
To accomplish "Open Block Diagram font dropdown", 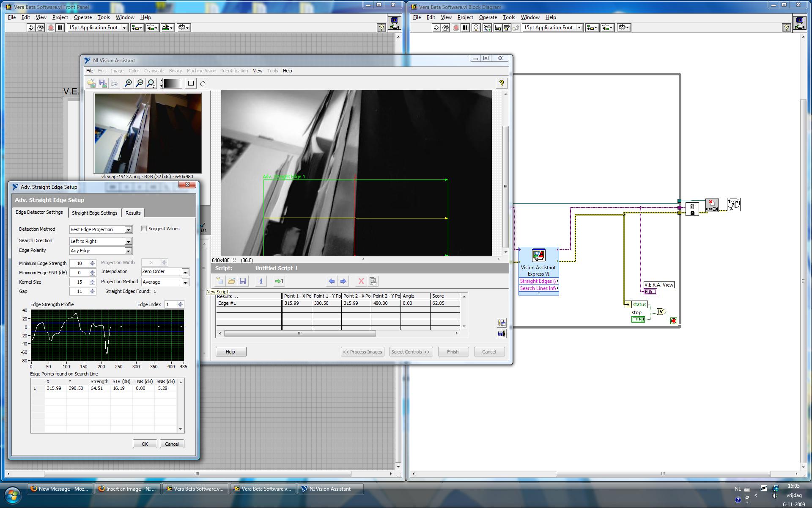I will point(579,28).
